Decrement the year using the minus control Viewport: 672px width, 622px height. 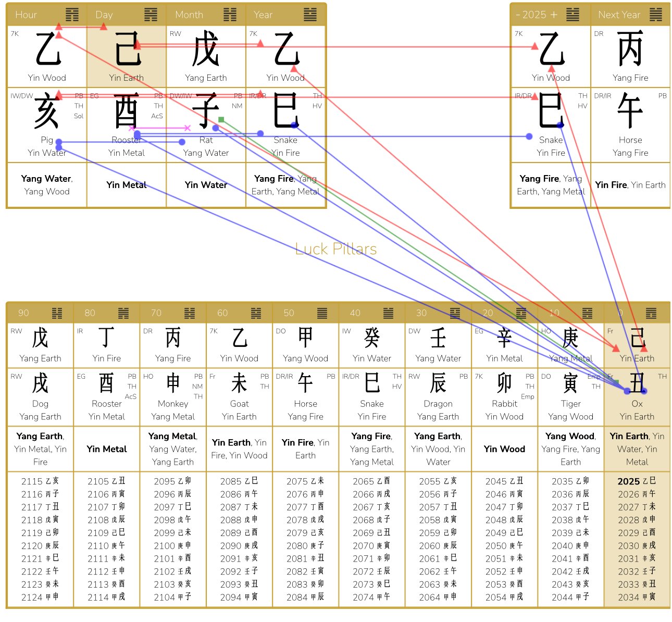pyautogui.click(x=517, y=15)
